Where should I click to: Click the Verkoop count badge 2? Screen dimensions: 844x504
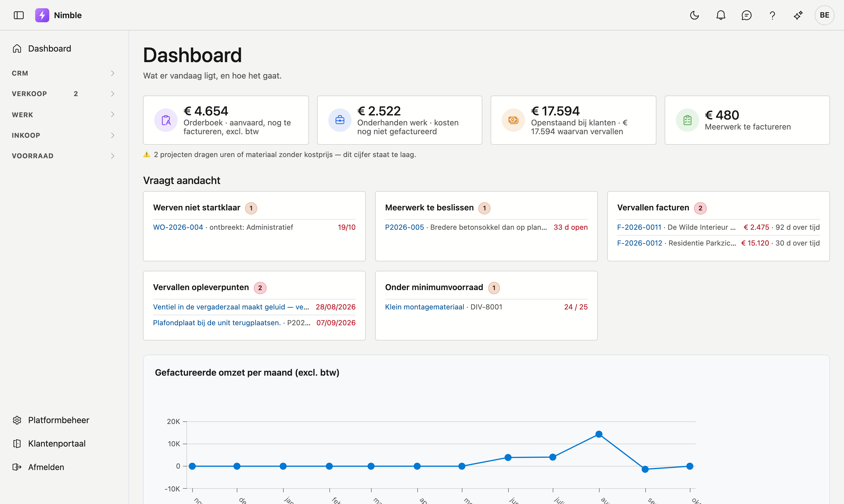pos(76,94)
